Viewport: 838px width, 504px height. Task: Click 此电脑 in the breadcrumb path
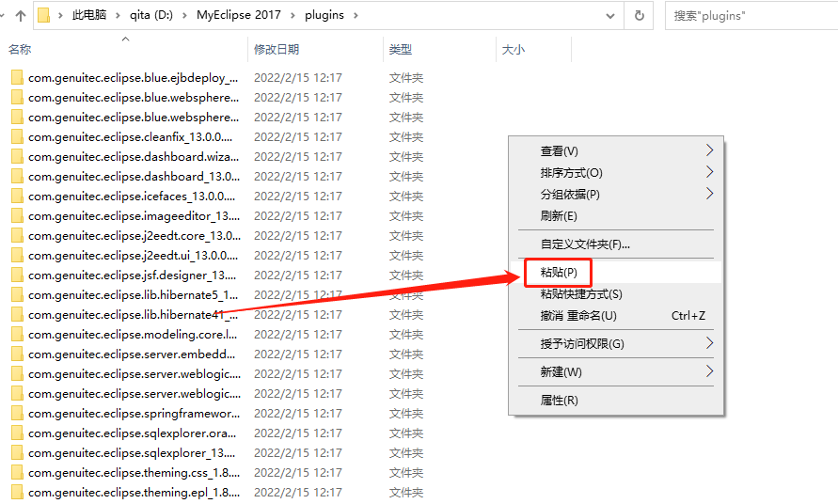(x=89, y=15)
